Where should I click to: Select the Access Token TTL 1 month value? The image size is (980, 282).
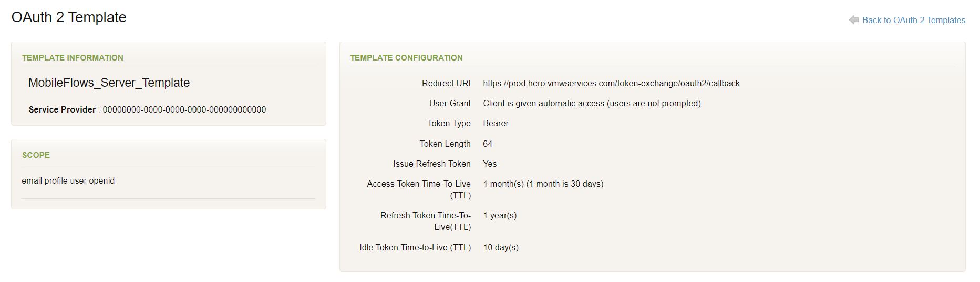[x=543, y=184]
